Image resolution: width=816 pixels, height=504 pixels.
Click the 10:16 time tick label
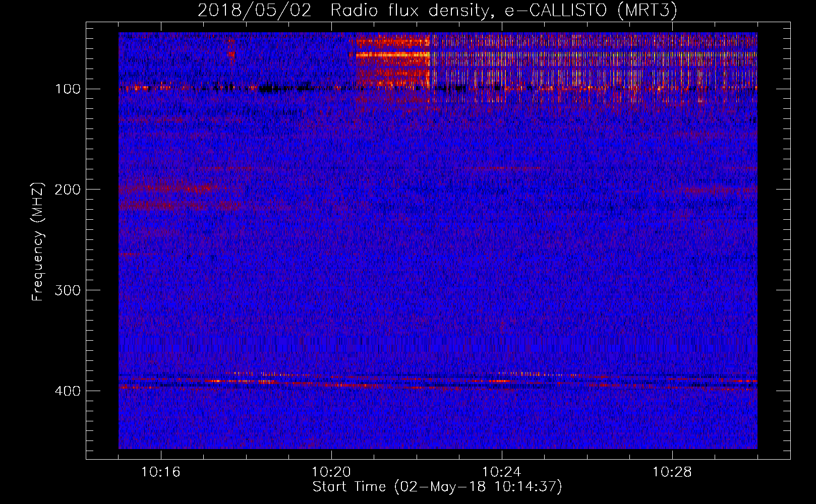(x=161, y=472)
